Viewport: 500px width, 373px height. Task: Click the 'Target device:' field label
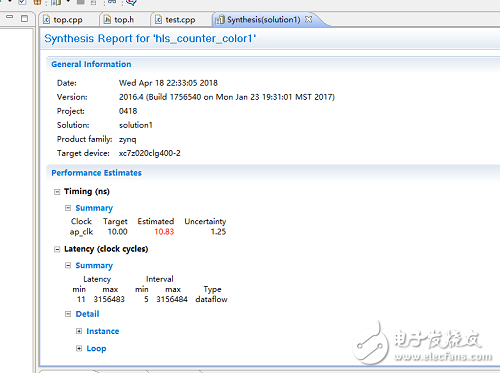click(83, 153)
